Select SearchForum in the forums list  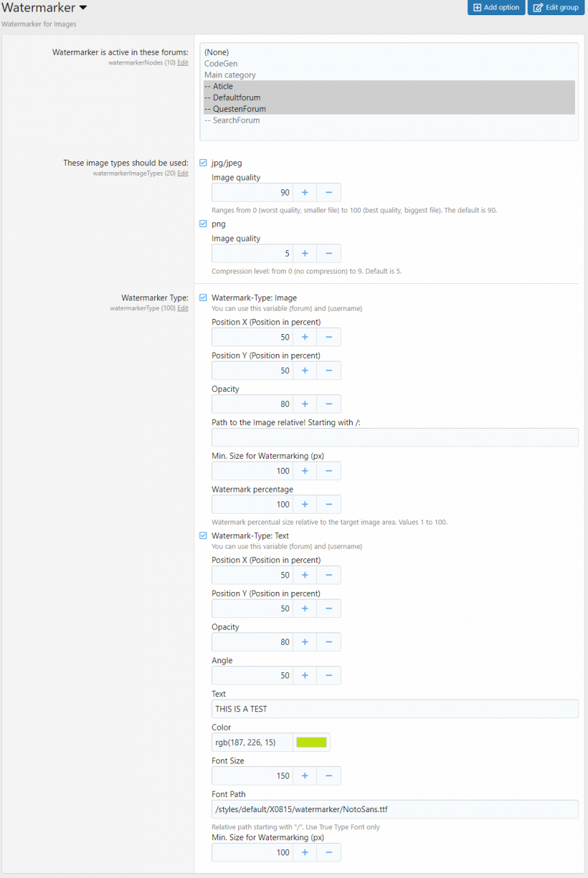232,121
